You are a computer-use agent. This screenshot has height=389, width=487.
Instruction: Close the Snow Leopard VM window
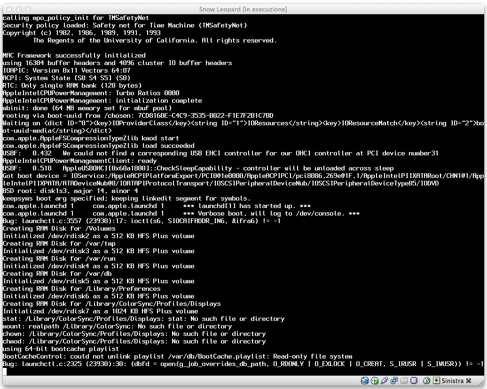(10, 9)
